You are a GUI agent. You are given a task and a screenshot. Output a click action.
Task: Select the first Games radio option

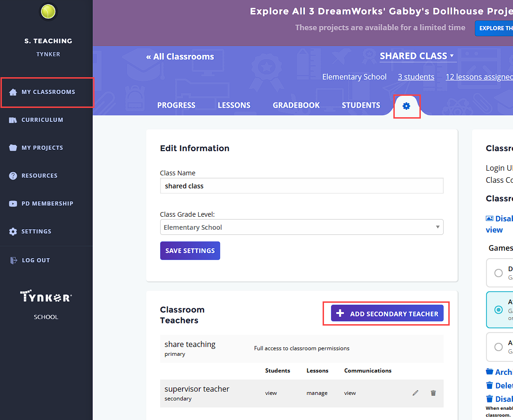(x=498, y=273)
